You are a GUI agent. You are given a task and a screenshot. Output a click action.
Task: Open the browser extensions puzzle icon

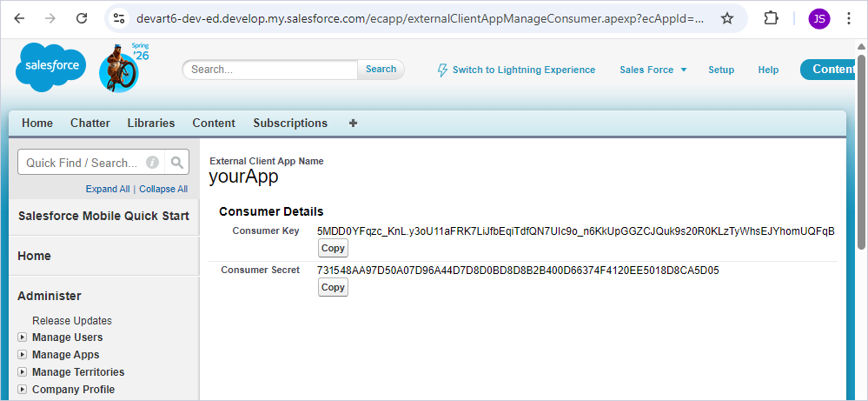[x=771, y=18]
